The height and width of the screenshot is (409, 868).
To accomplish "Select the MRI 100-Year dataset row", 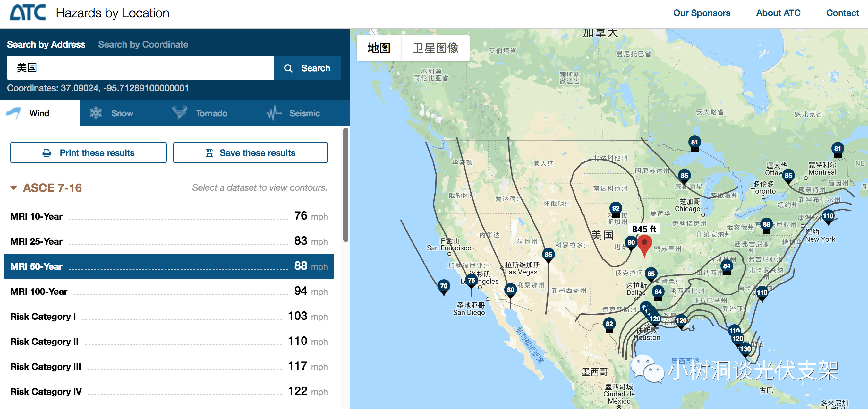I will [x=169, y=291].
